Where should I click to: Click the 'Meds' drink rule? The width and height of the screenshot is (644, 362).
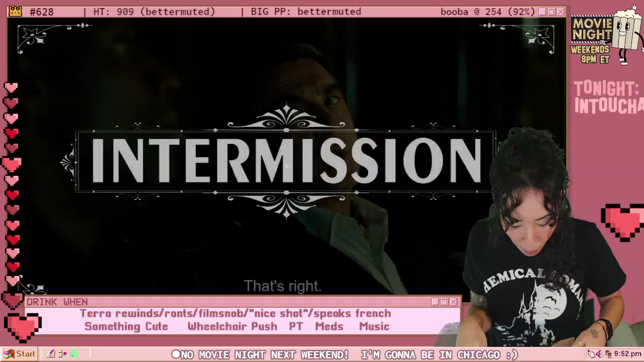click(x=329, y=326)
